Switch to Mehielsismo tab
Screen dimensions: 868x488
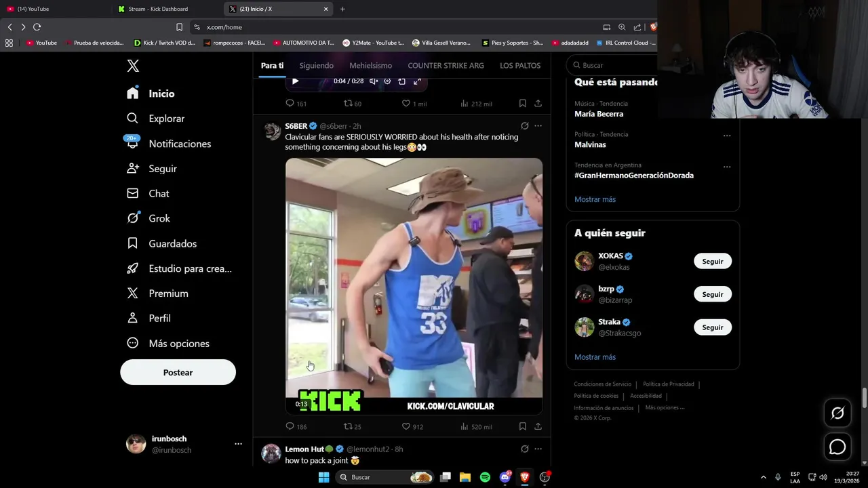[371, 66]
